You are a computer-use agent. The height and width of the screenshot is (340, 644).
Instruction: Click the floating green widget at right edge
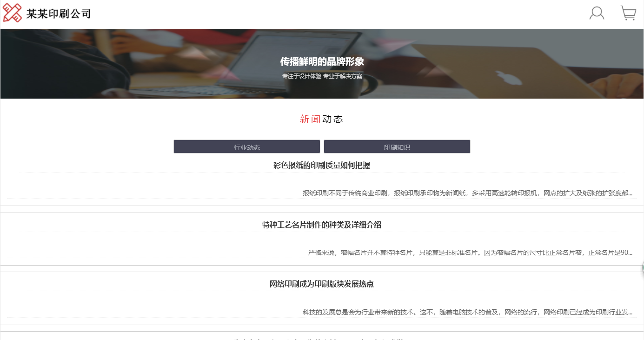(x=643, y=267)
